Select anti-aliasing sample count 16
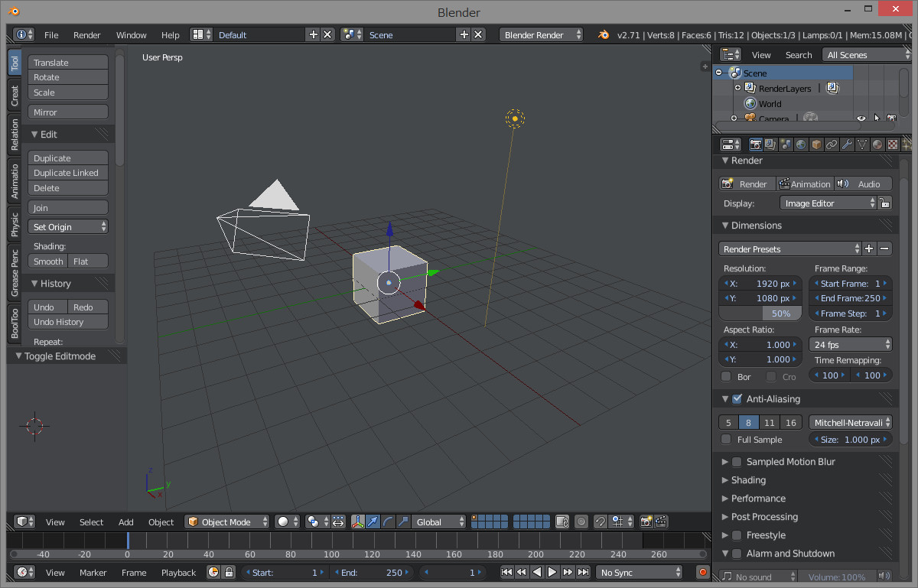918x588 pixels. 791,422
